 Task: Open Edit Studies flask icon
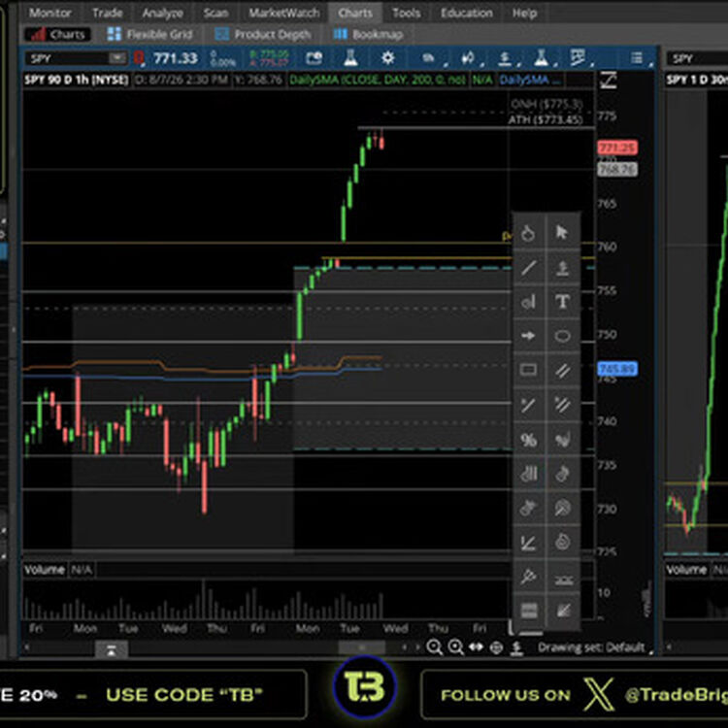tap(350, 58)
